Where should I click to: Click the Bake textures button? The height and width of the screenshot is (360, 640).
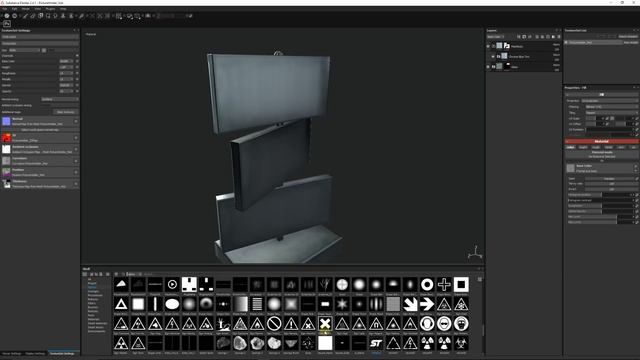(x=66, y=112)
